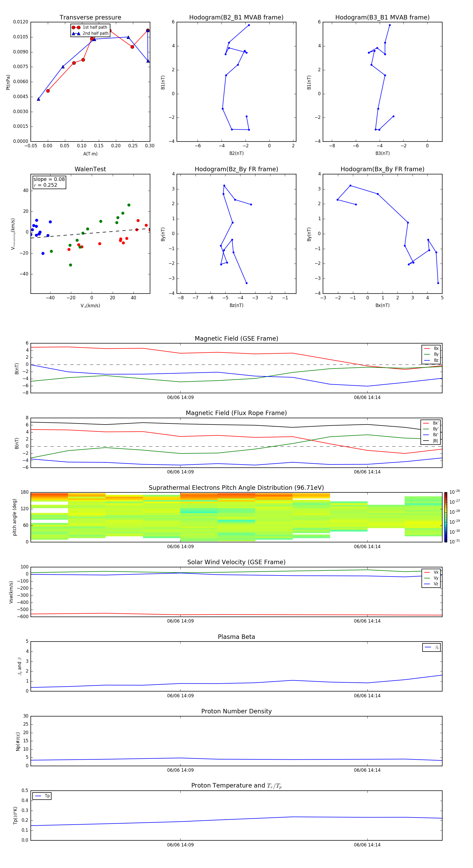The width and height of the screenshot is (473, 868).
Task: Click the 'Suprathermal Electrons Pitch Angle Distribution' title
Action: (x=236, y=488)
